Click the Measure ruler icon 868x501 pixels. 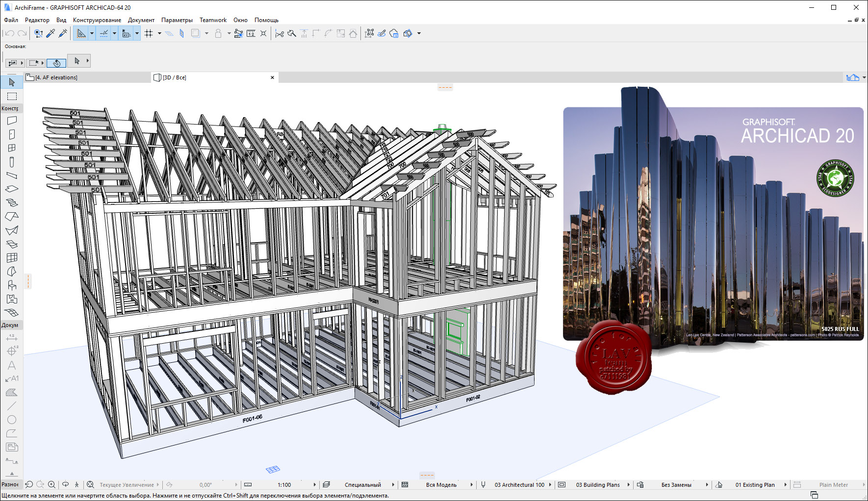(x=251, y=33)
